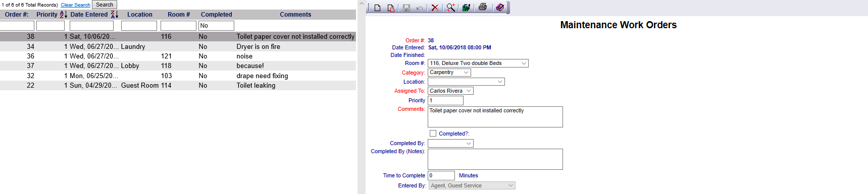Click the Copy record toolbar icon
The image size is (868, 194).
point(391,8)
